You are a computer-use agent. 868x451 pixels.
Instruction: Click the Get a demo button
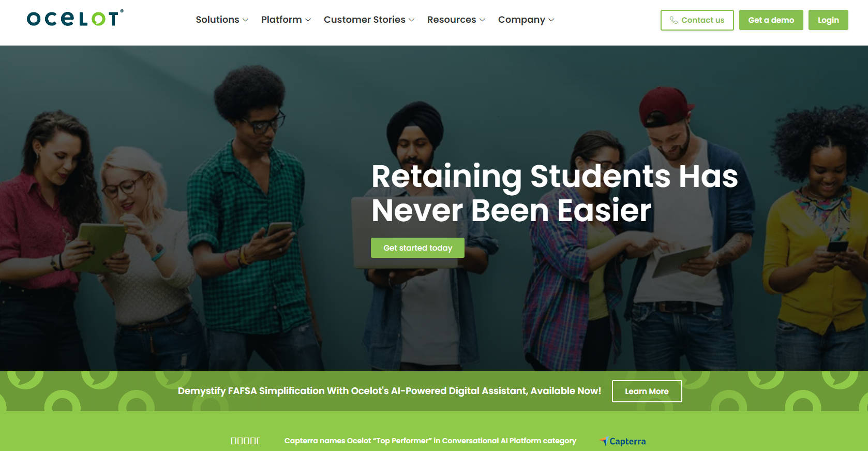click(x=771, y=20)
